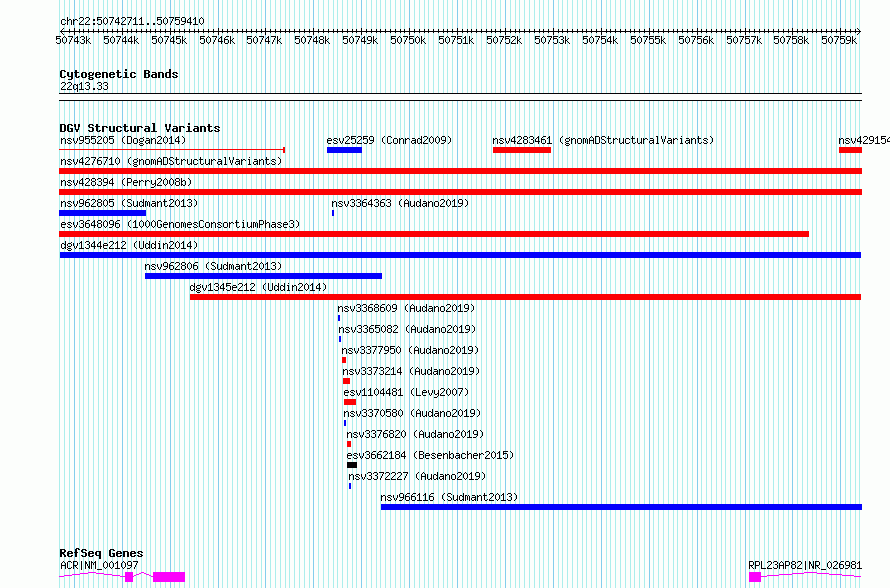Click the Cytogenetic Bands track title
This screenshot has height=588, width=890.
click(119, 74)
